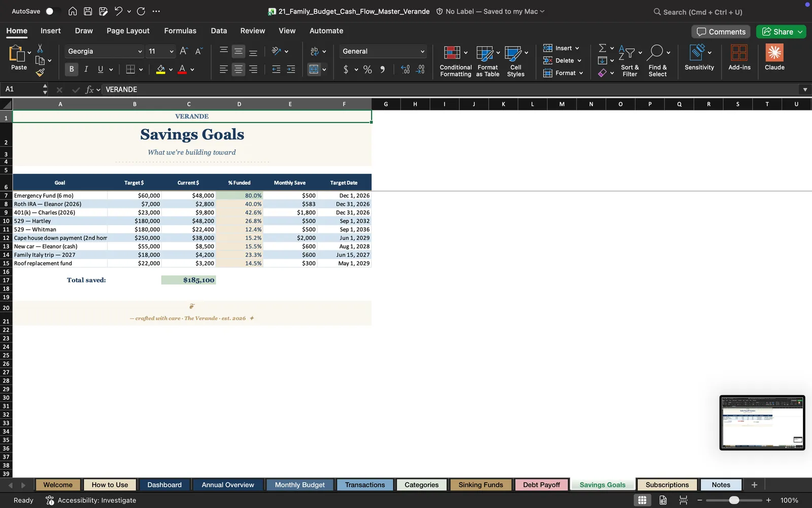Expand the Merge & Center dropdown arrow
Image resolution: width=812 pixels, height=508 pixels.
(324, 70)
